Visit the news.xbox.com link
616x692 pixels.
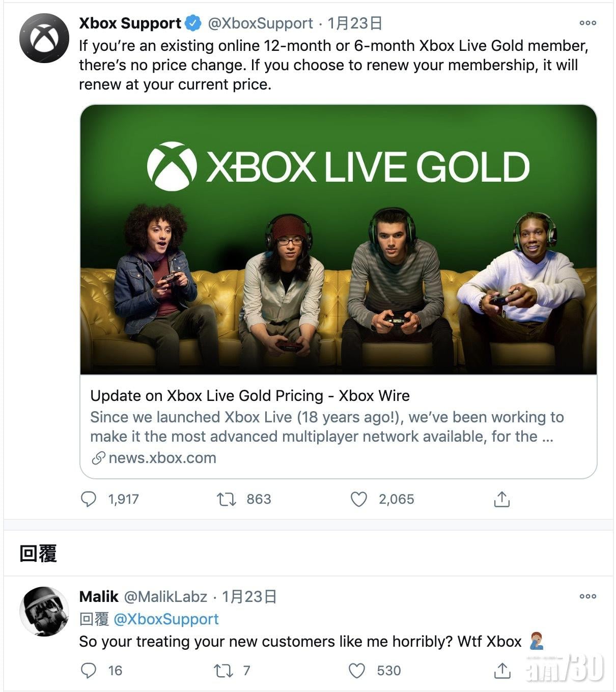click(x=162, y=458)
